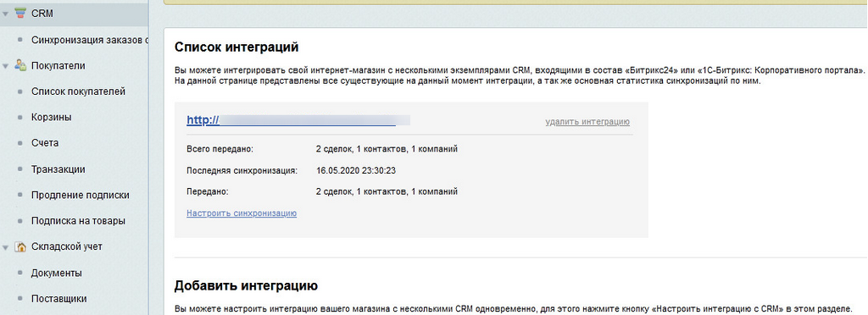The height and width of the screenshot is (315, 868).
Task: Select Транзакции in the sidebar
Action: point(58,169)
